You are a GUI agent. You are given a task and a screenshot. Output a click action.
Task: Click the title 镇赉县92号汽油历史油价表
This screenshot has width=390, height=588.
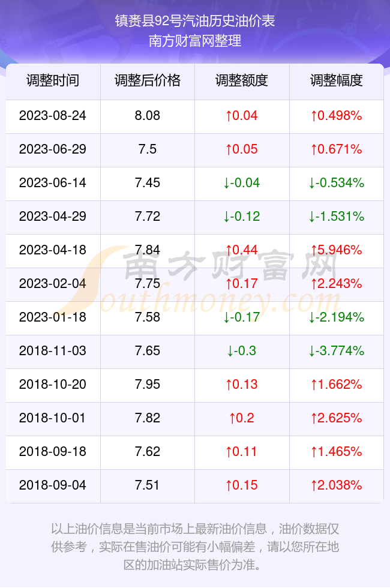195,21
